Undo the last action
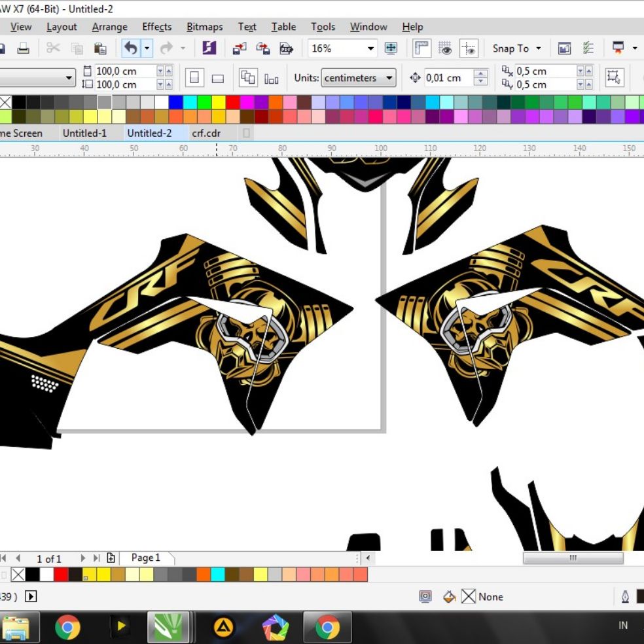Screen dimensions: 644x644 pyautogui.click(x=130, y=48)
